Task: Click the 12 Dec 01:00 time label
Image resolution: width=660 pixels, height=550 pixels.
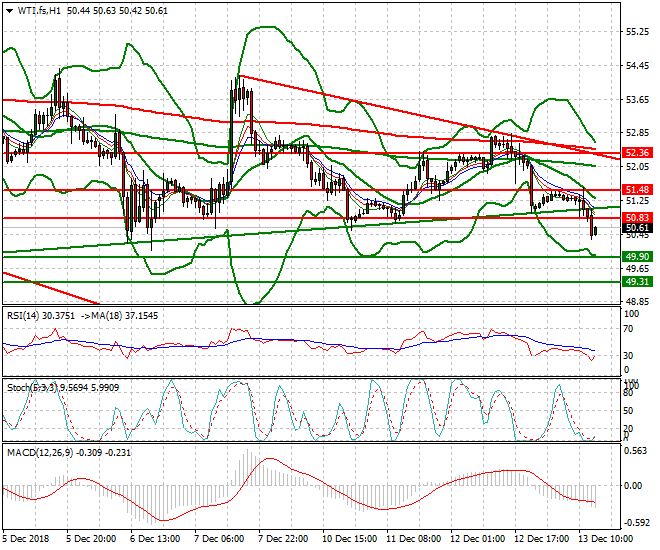Action: [x=477, y=539]
